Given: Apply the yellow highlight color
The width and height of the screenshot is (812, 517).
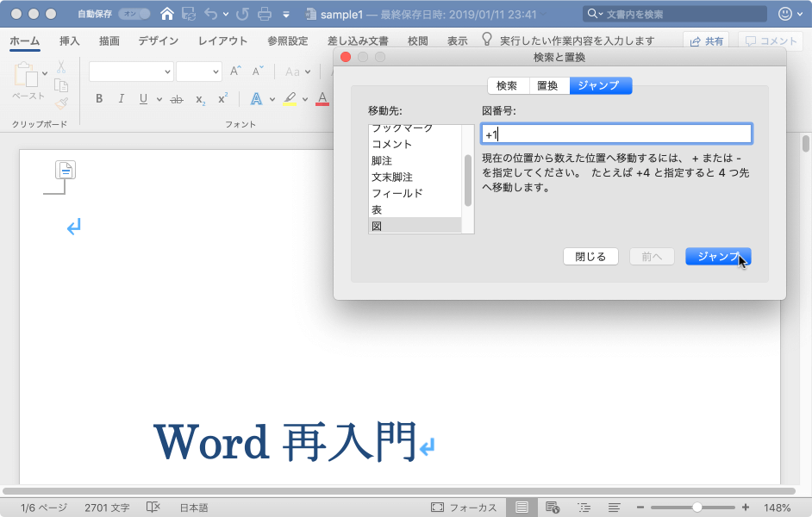Looking at the screenshot, I should tap(290, 98).
